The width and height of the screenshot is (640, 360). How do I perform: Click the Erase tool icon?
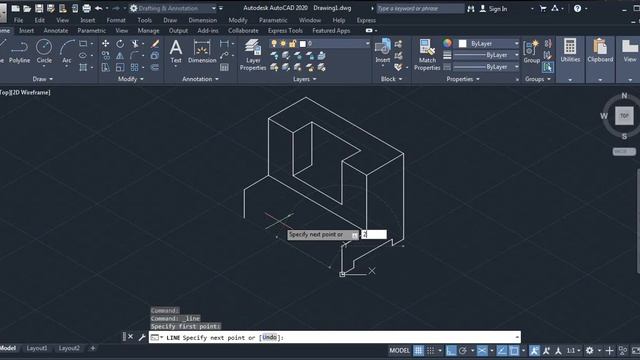pos(155,44)
